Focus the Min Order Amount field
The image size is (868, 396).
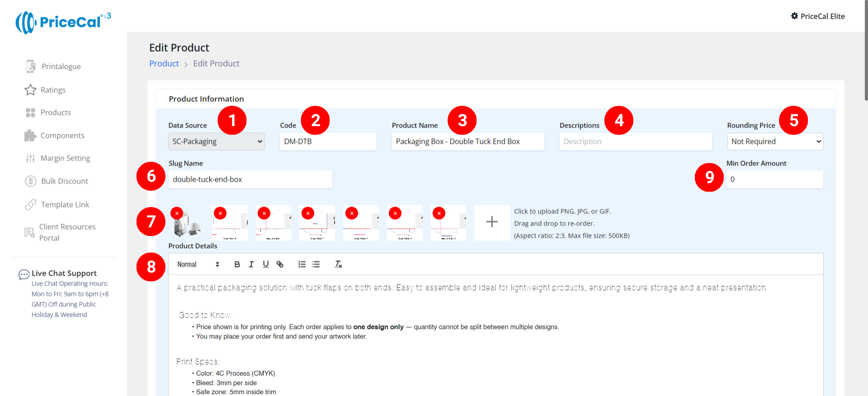click(774, 179)
